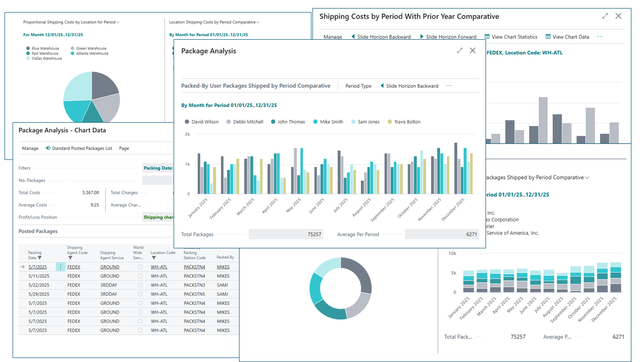Close the Package Analysis window
Image resolution: width=644 pixels, height=362 pixels.
pyautogui.click(x=472, y=50)
